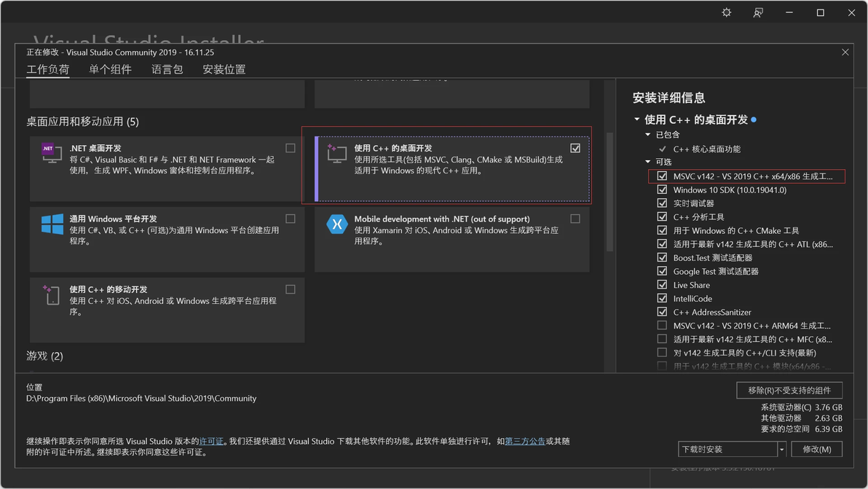Check the 使用 C++ 的移动开发 checkbox

[x=290, y=289]
